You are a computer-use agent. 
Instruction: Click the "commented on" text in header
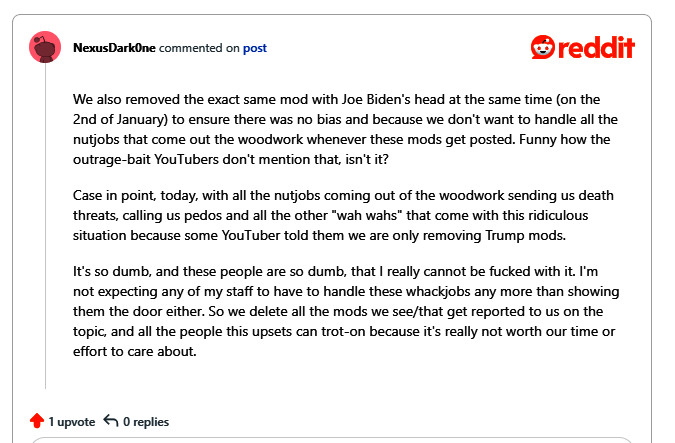click(x=199, y=48)
